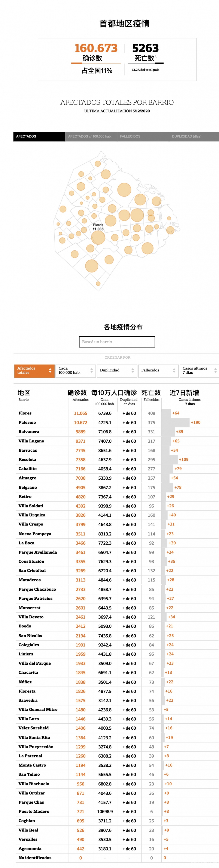Click the 5263 deaths figure

(x=145, y=48)
